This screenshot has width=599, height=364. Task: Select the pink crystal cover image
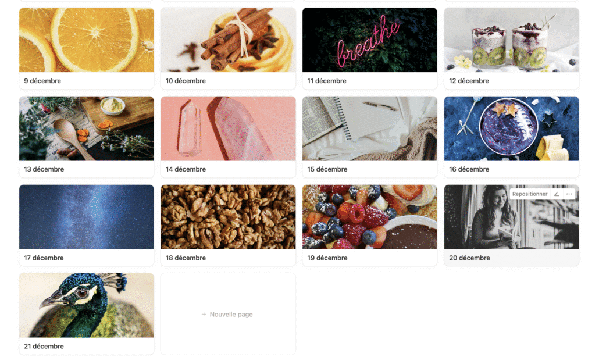[228, 129]
